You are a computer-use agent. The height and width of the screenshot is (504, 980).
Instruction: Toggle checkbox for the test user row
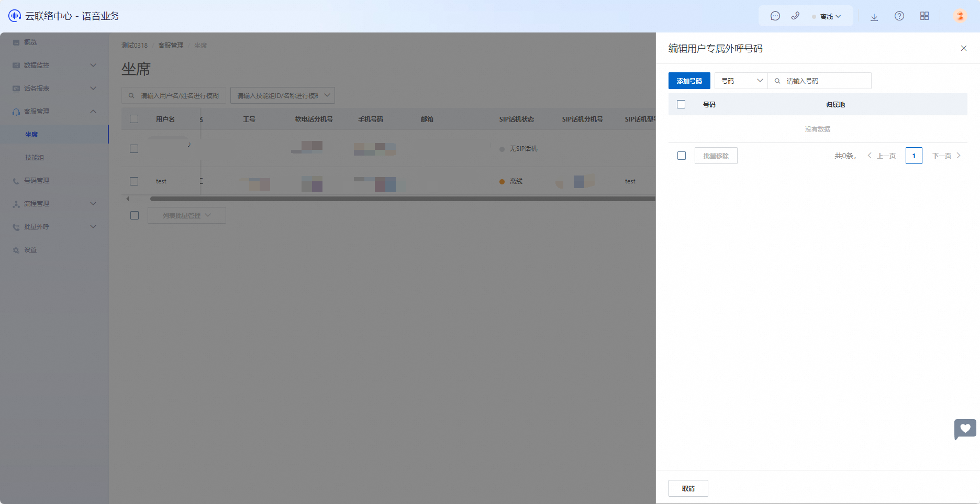coord(134,181)
